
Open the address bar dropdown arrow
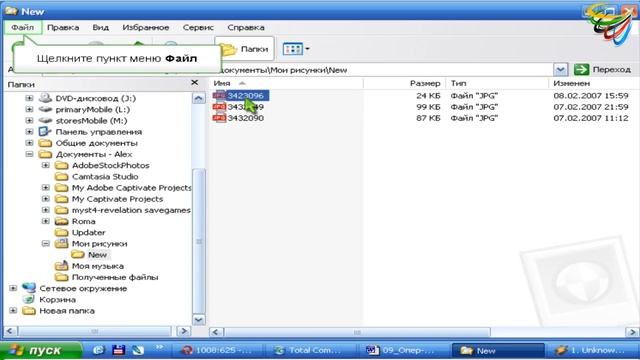561,70
